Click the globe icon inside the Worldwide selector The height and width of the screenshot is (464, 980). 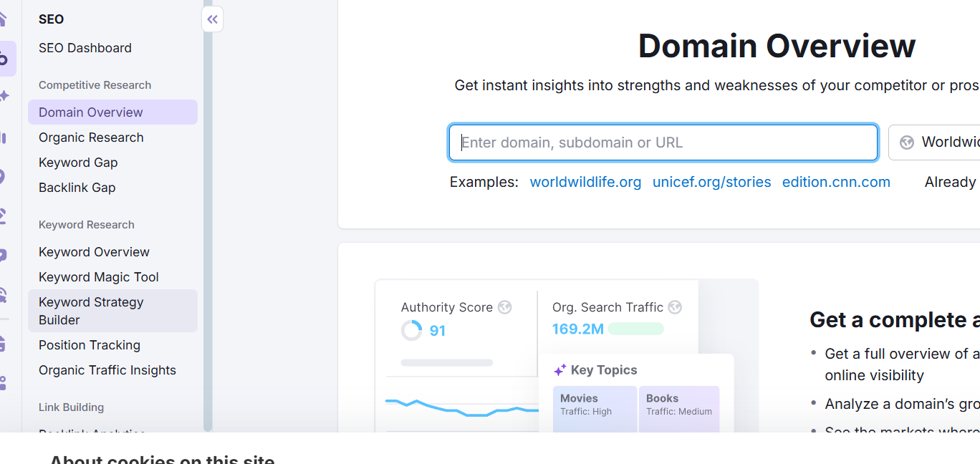click(x=907, y=142)
